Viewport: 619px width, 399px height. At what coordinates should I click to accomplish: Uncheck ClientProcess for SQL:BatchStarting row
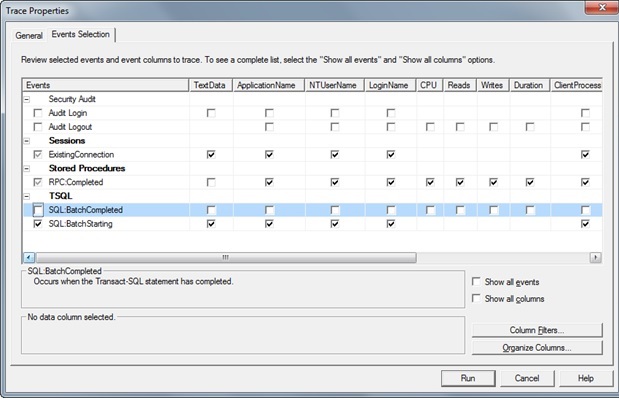(585, 224)
